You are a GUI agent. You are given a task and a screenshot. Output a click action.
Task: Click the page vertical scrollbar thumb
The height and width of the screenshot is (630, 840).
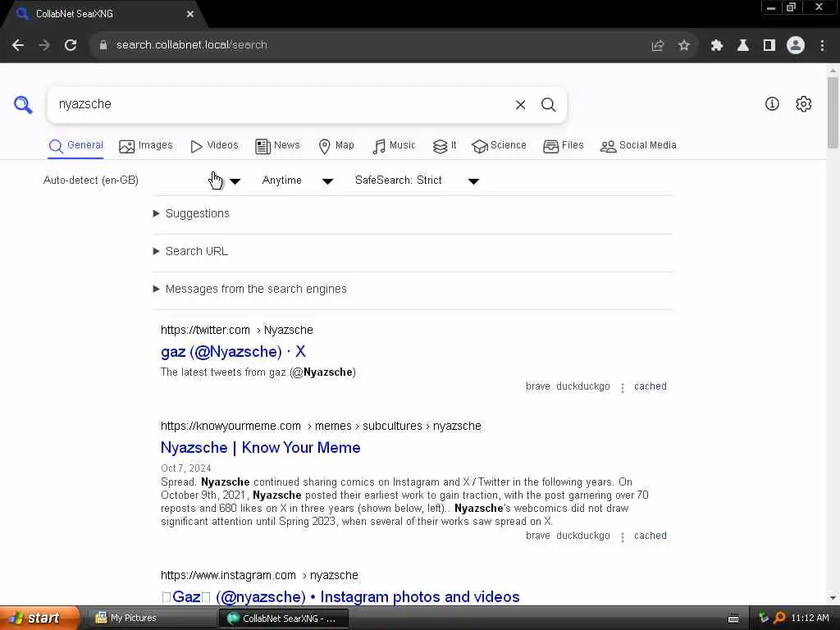click(x=833, y=112)
